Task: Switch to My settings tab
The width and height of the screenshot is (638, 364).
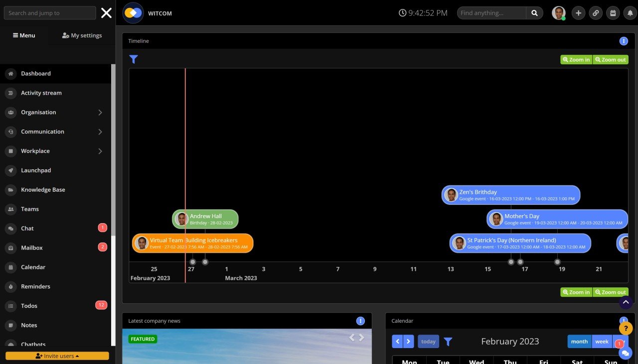Action: click(x=82, y=35)
